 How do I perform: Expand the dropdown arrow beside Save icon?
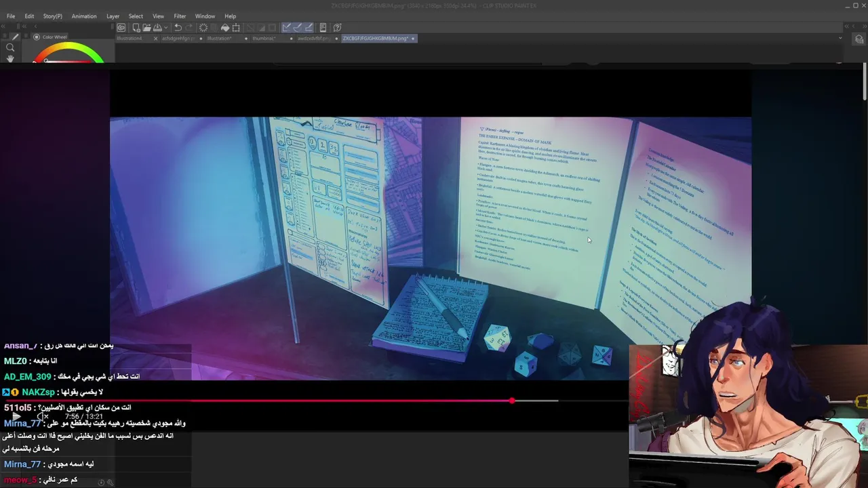165,28
